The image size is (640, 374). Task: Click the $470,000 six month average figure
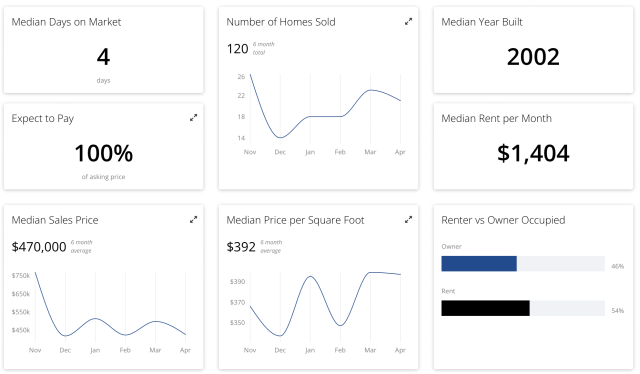pos(39,247)
